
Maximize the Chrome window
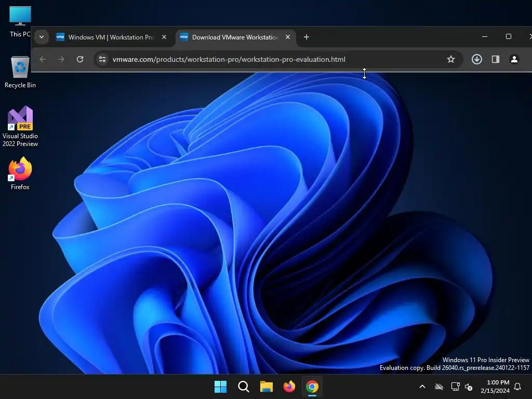(x=508, y=37)
